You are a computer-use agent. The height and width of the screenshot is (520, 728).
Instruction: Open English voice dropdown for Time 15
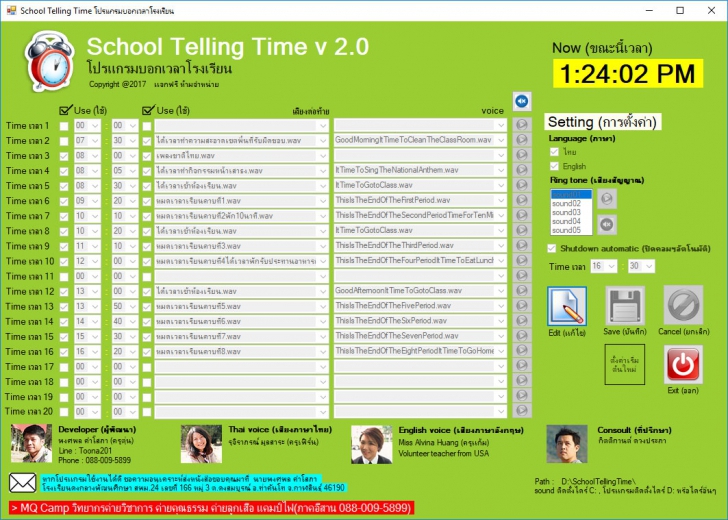click(x=501, y=336)
